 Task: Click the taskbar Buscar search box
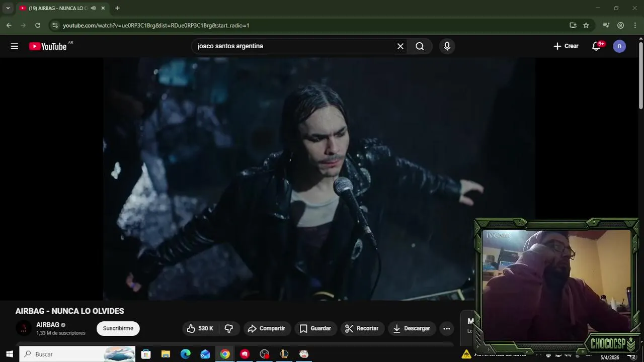point(77,354)
